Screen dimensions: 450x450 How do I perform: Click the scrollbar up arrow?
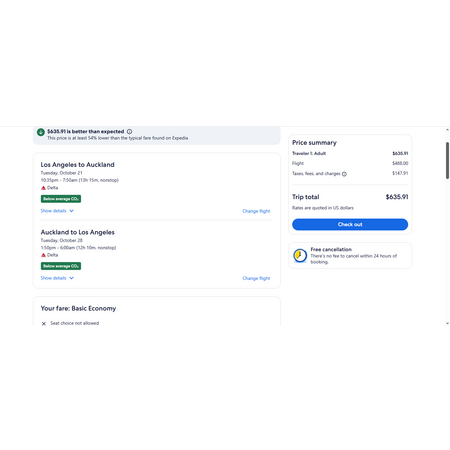[x=447, y=130]
